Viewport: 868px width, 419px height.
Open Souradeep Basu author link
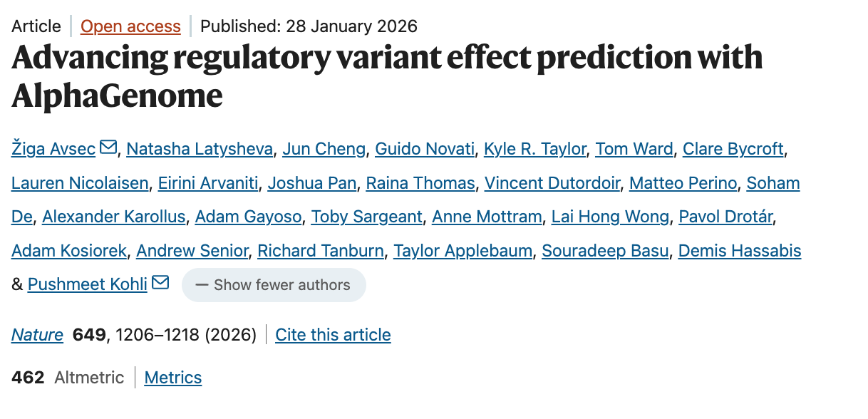coord(605,251)
